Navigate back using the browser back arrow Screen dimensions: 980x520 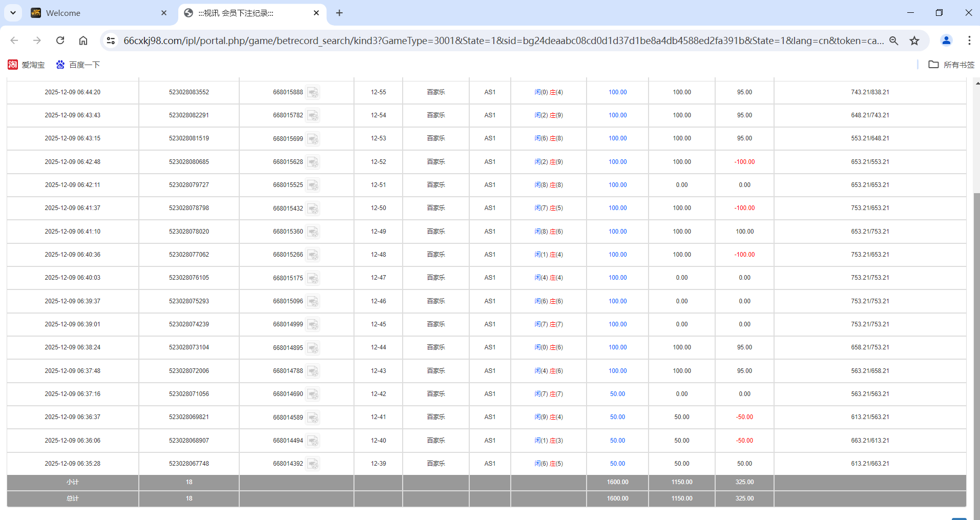(x=14, y=40)
